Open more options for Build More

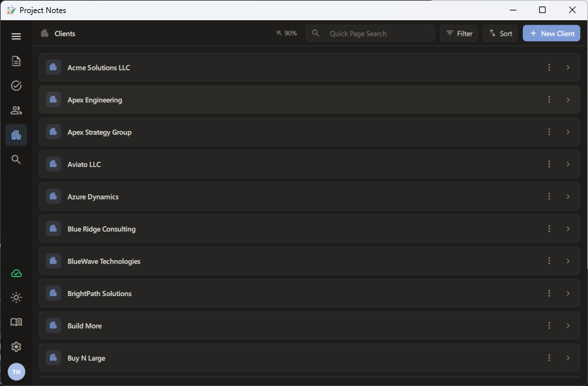tap(550, 325)
